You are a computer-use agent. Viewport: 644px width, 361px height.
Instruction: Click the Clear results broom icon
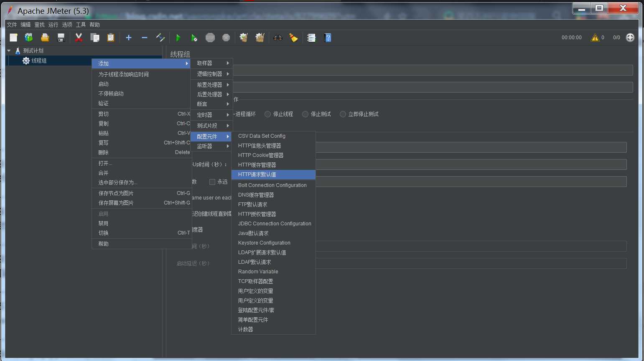(x=244, y=38)
